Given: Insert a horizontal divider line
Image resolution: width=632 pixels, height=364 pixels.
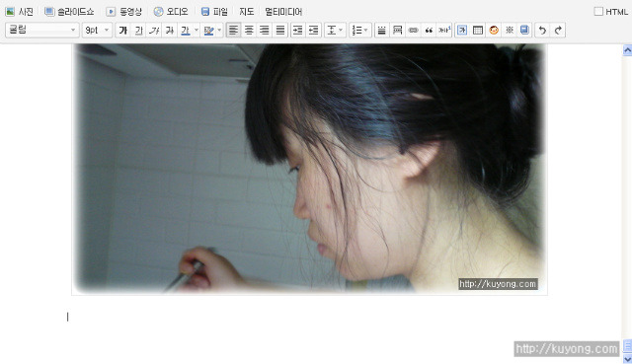Looking at the screenshot, I should 381,31.
